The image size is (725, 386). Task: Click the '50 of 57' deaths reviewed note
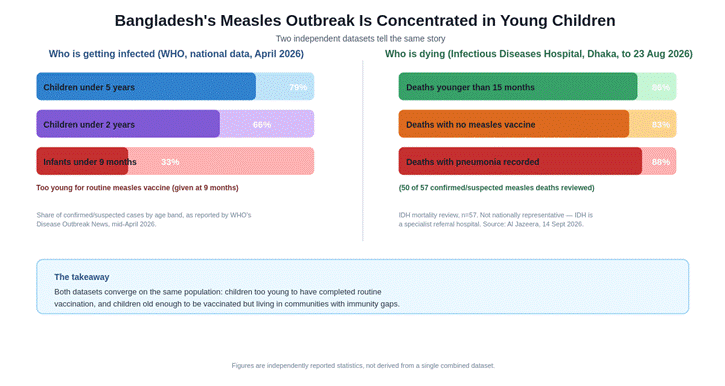coord(497,188)
